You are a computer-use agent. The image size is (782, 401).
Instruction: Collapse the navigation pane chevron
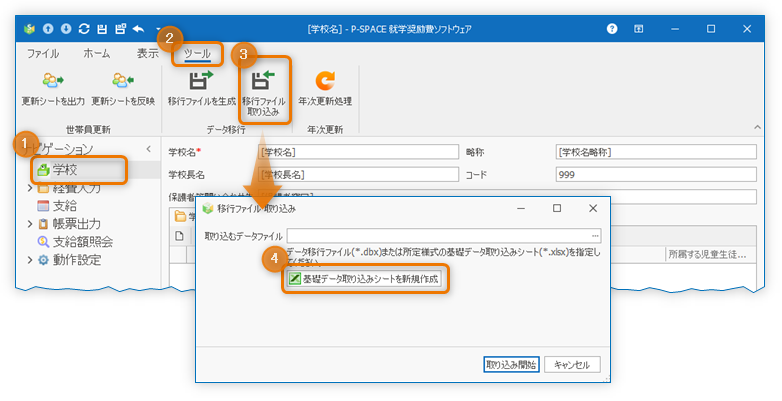pos(149,149)
